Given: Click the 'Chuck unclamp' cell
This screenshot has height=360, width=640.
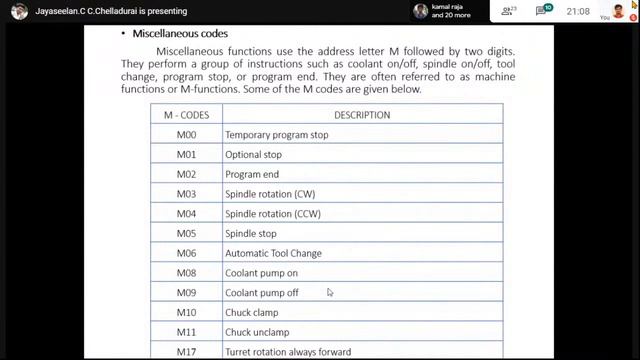Looking at the screenshot, I should 363,331.
